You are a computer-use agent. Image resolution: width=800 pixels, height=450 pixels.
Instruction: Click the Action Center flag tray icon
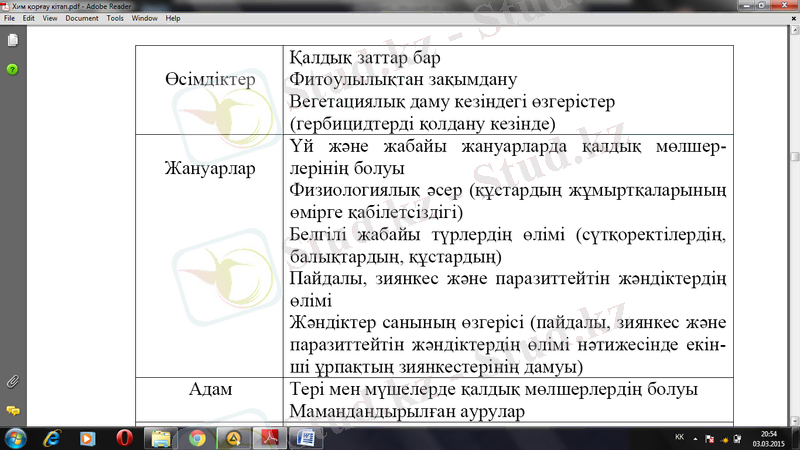pyautogui.click(x=709, y=439)
